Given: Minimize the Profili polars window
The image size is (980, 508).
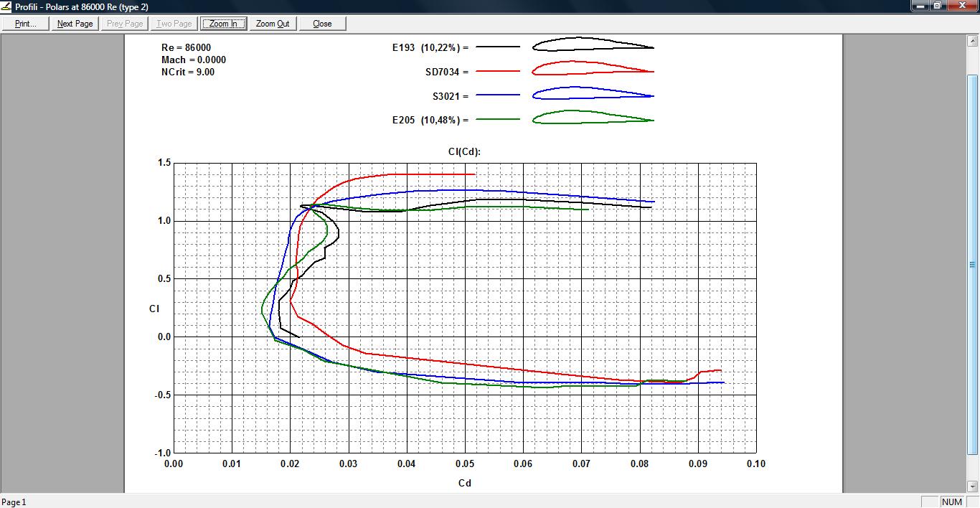Looking at the screenshot, I should 920,5.
